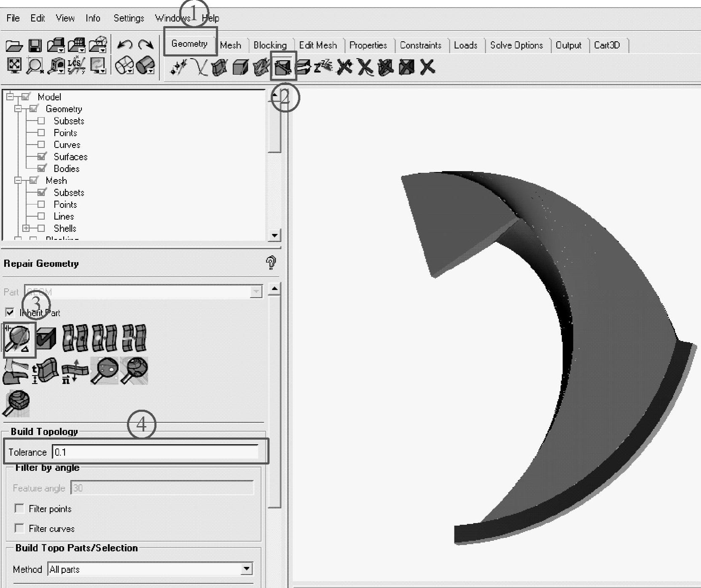This screenshot has width=701, height=588.
Task: Click the Tolerance input field
Action: click(x=155, y=452)
